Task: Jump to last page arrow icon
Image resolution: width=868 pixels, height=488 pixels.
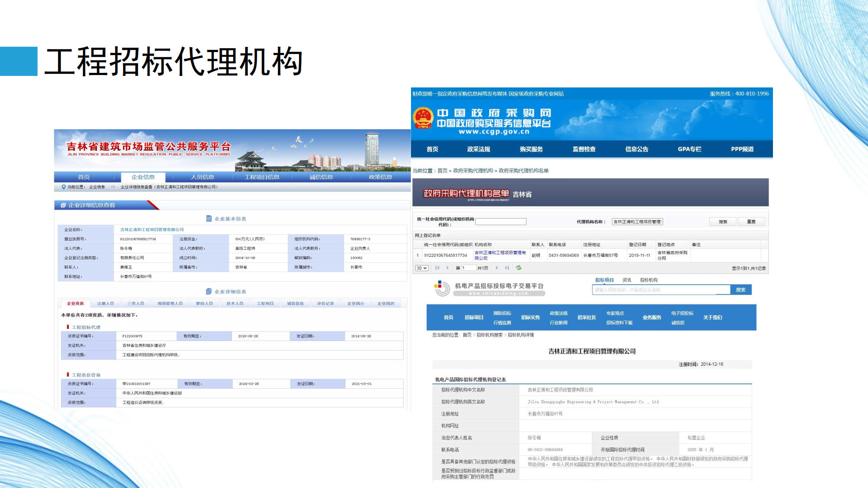Action: click(x=507, y=268)
